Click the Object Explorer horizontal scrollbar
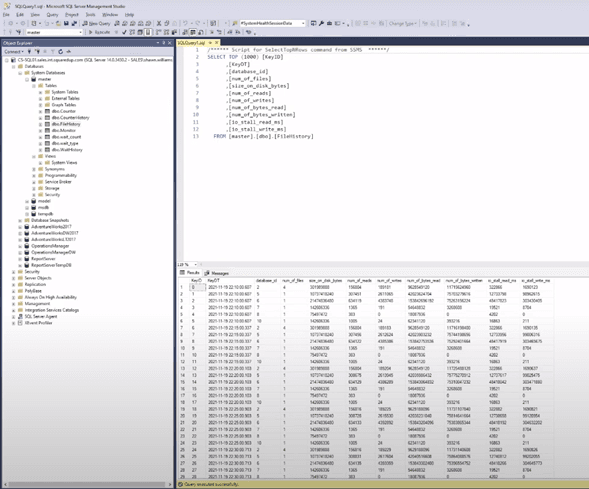Image resolution: width=589 pixels, height=489 pixels. pos(87,484)
